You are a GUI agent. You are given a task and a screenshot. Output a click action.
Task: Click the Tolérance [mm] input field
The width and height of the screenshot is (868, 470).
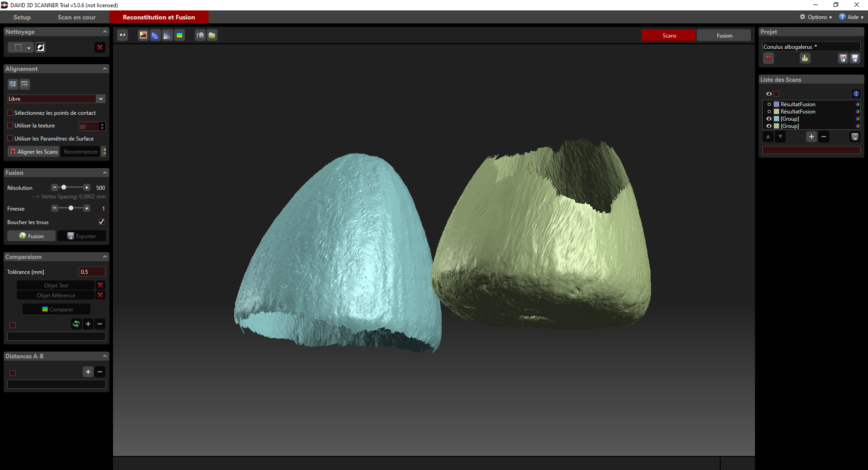point(92,272)
